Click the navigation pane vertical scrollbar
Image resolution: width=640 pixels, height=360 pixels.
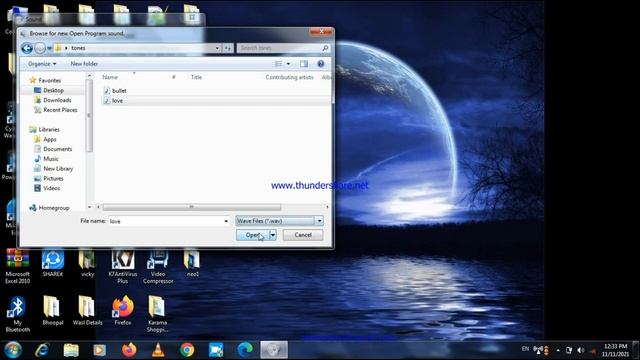tap(89, 115)
